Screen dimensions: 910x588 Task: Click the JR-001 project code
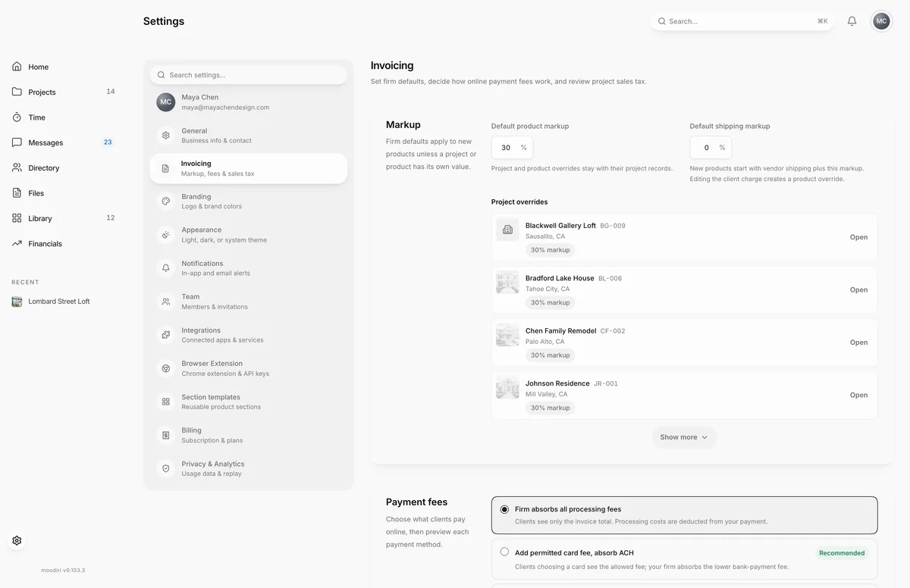coord(606,383)
